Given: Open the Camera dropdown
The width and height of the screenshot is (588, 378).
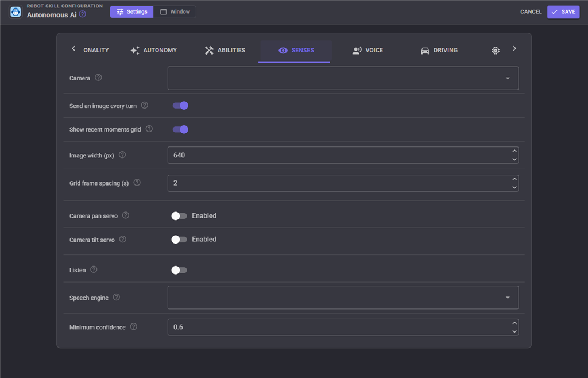Looking at the screenshot, I should point(343,78).
